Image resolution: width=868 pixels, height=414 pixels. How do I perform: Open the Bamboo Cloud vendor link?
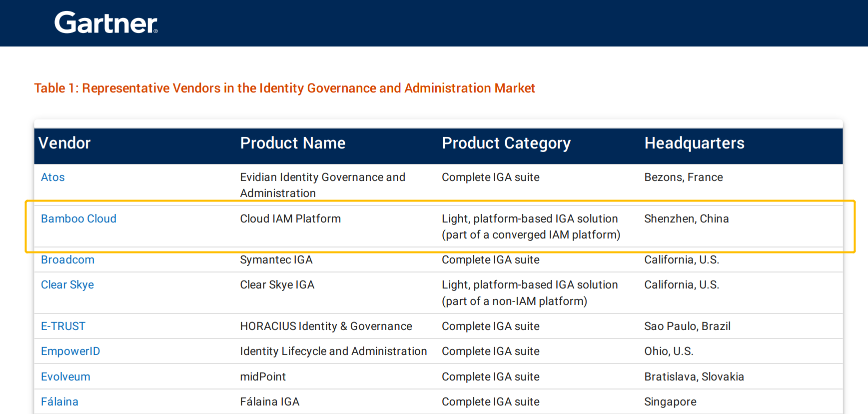[x=78, y=219]
